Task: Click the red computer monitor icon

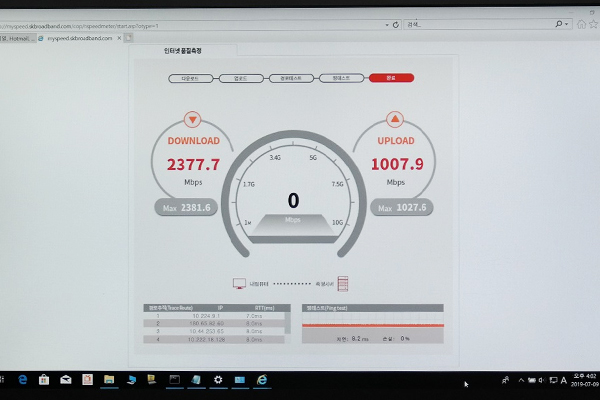Action: coord(239,284)
